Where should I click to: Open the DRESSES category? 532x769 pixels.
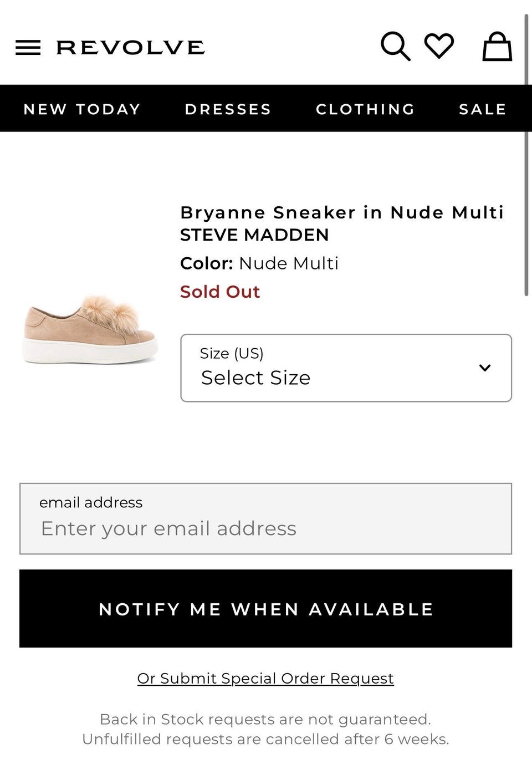coord(228,109)
